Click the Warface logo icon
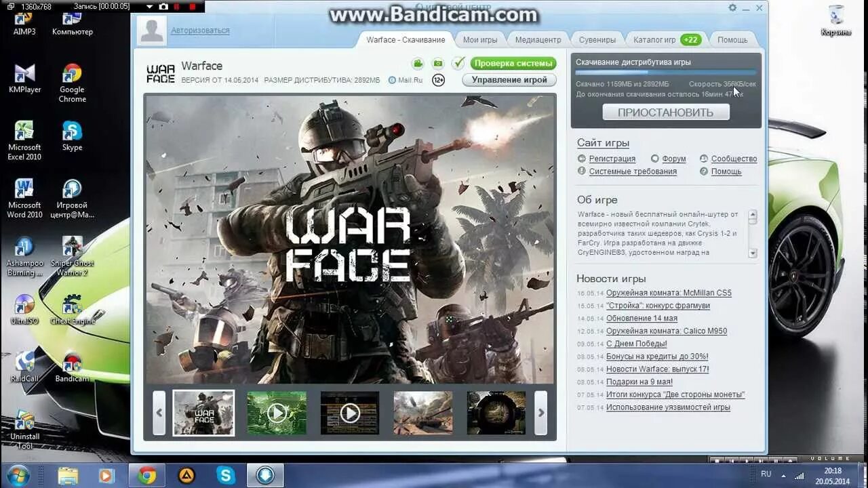Screen dimensions: 868x488 [x=161, y=73]
